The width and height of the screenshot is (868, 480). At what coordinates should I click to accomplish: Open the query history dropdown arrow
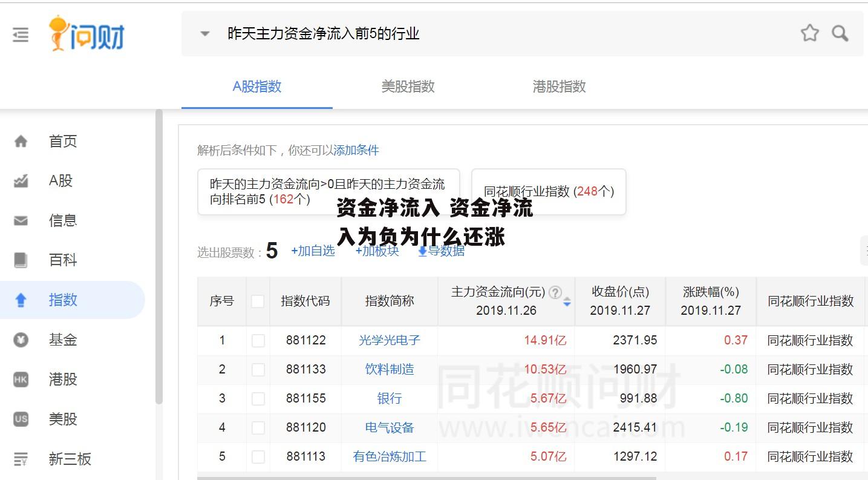[205, 34]
